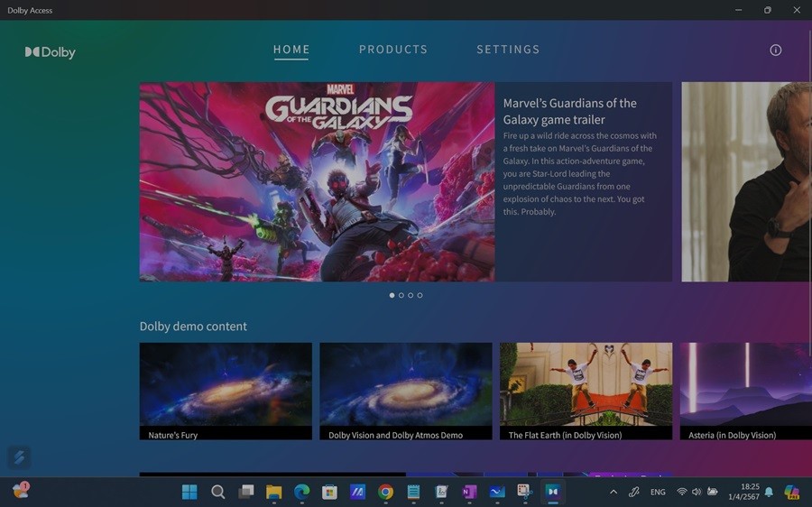The width and height of the screenshot is (812, 507).
Task: Play the Nature's Fury demo
Action: coord(226,390)
